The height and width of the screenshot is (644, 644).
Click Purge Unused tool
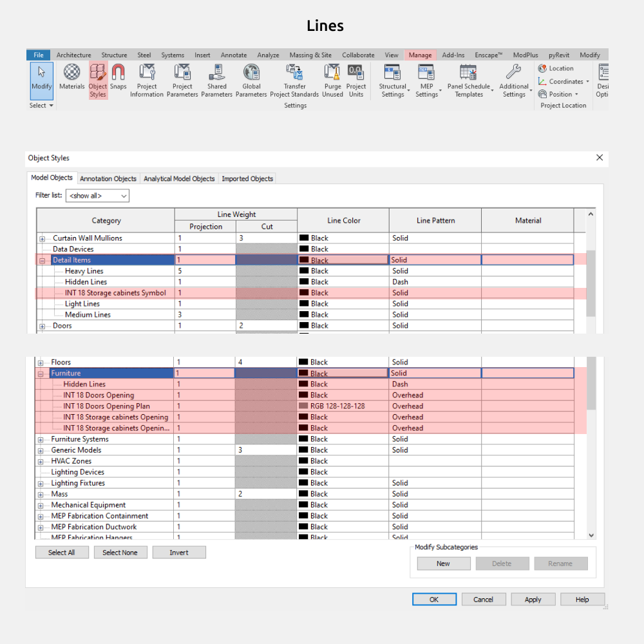332,80
